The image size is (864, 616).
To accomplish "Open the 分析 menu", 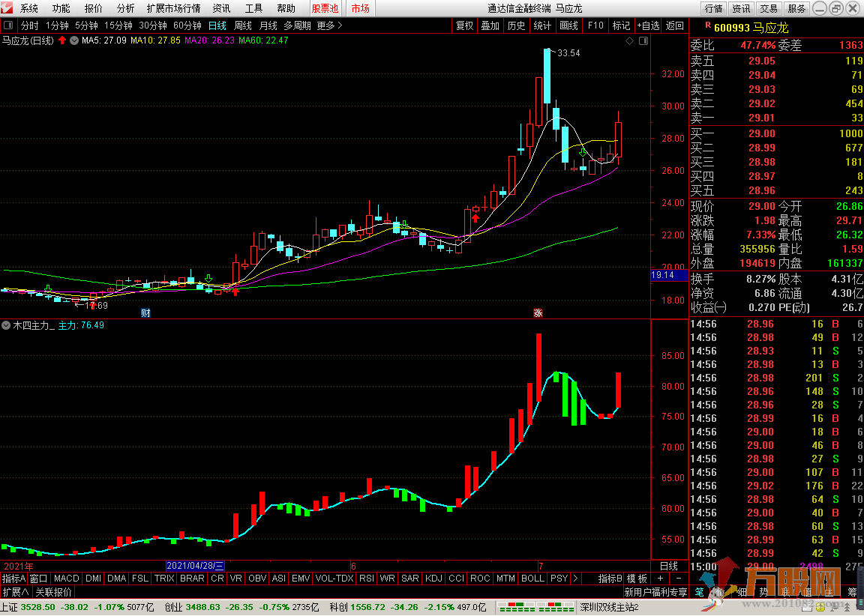I will pyautogui.click(x=126, y=8).
